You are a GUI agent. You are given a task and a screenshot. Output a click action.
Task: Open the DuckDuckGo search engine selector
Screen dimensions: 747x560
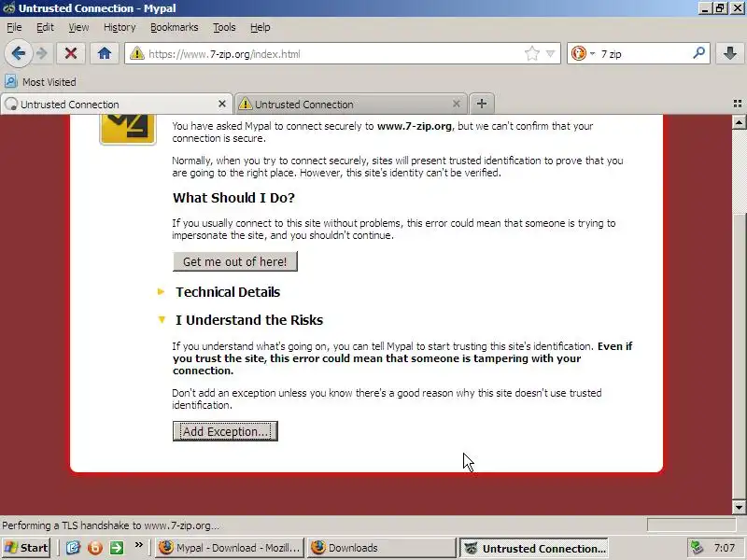point(582,53)
